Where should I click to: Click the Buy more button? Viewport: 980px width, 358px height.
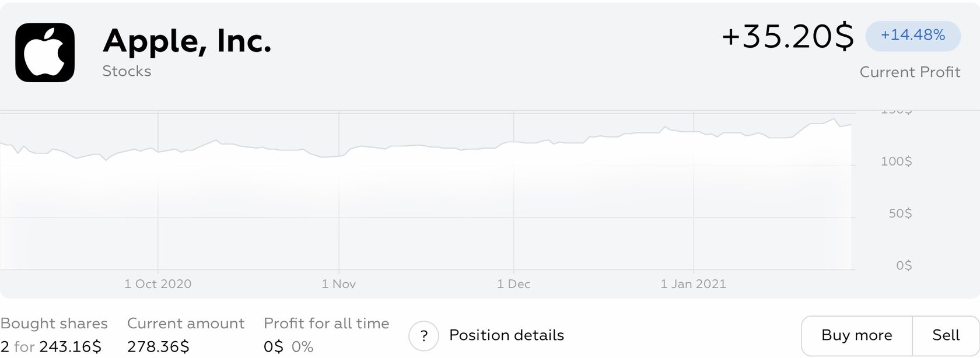pos(856,335)
